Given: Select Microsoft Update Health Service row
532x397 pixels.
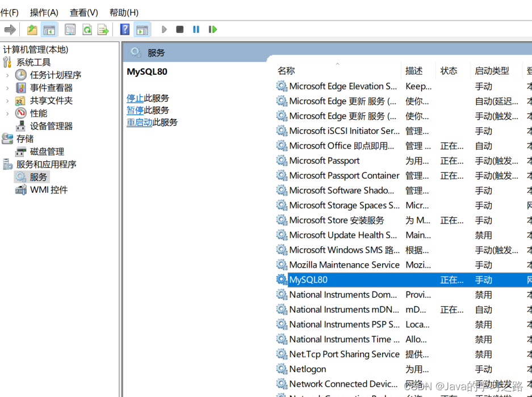Looking at the screenshot, I should coord(404,235).
